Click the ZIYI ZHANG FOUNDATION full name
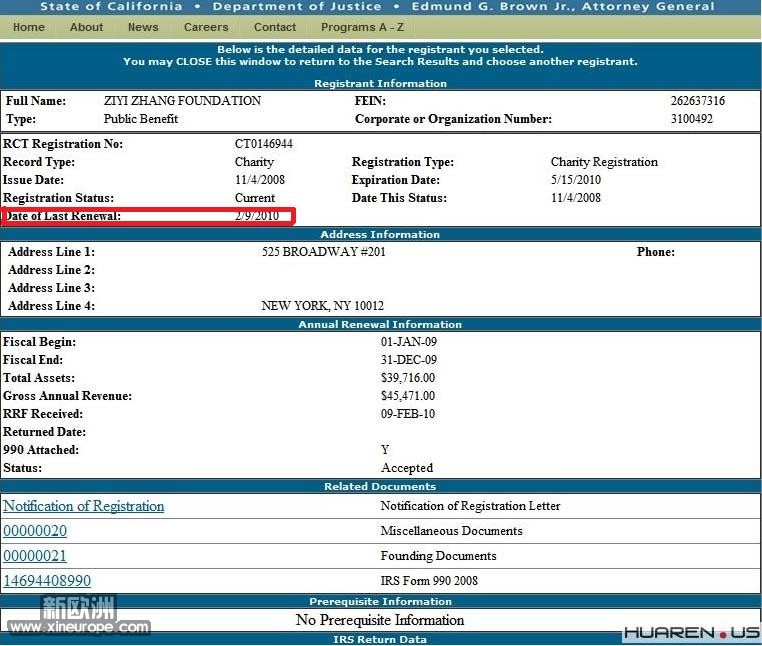 pyautogui.click(x=182, y=101)
